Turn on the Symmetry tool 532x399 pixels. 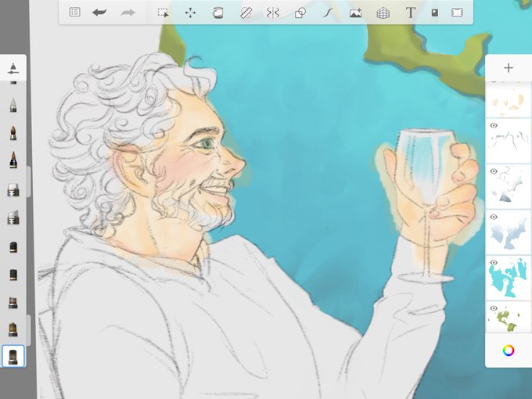[273, 13]
